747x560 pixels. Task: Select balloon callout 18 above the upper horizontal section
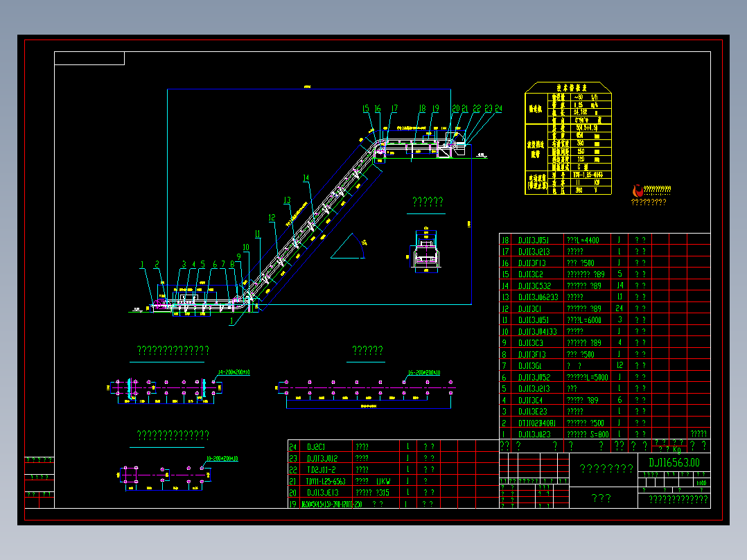click(422, 109)
